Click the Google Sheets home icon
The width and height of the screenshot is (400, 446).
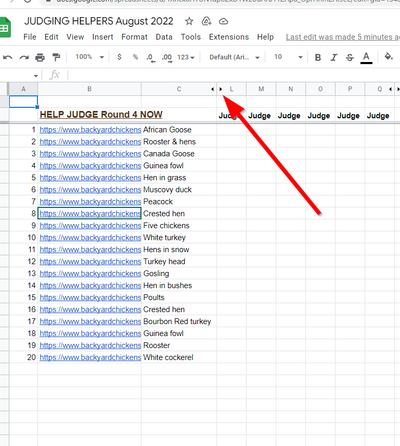click(5, 28)
